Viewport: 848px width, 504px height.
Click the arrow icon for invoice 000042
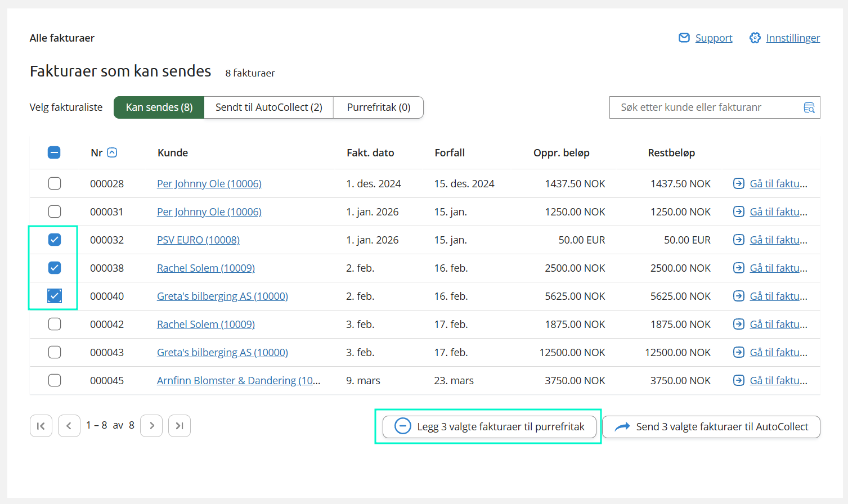click(739, 324)
